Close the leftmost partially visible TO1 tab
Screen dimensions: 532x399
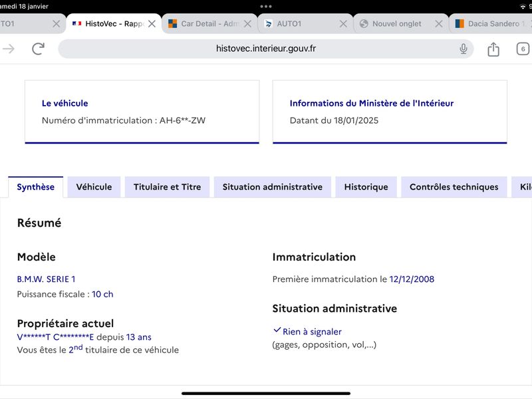click(x=57, y=24)
